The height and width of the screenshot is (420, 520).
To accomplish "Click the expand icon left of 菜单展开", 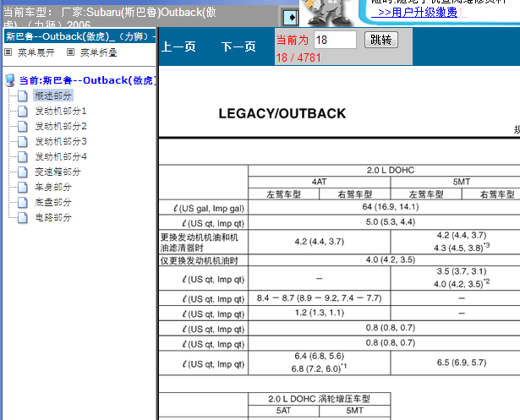I will coord(8,52).
